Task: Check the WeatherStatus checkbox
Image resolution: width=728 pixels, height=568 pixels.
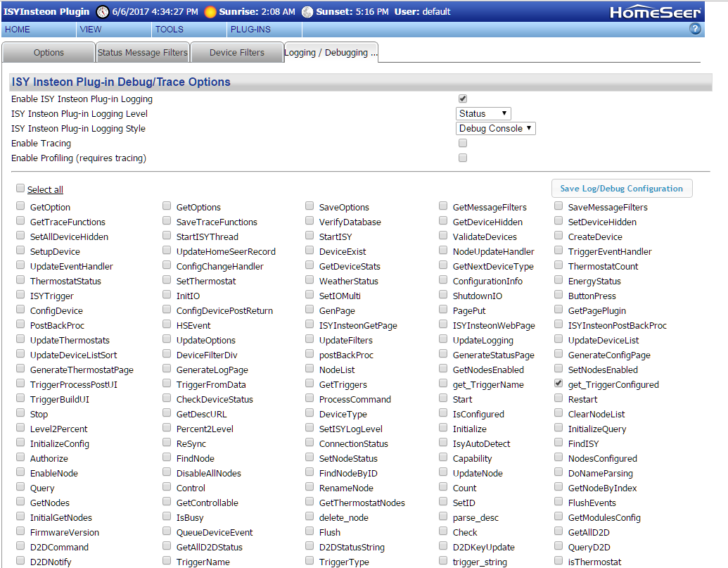Action: click(x=309, y=280)
